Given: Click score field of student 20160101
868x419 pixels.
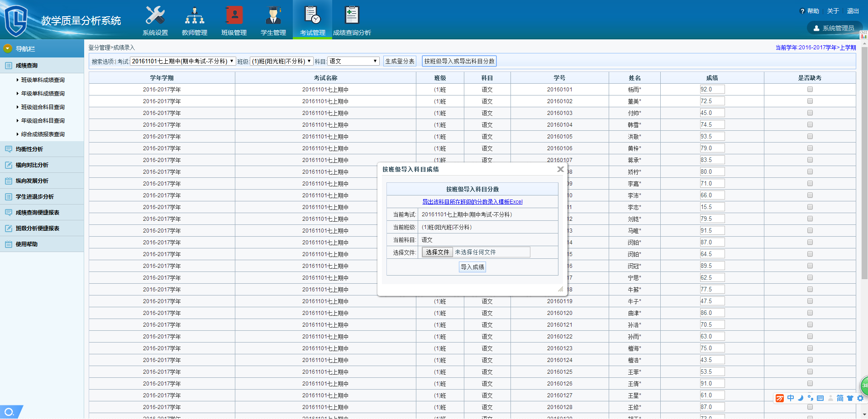Looking at the screenshot, I should pos(712,90).
